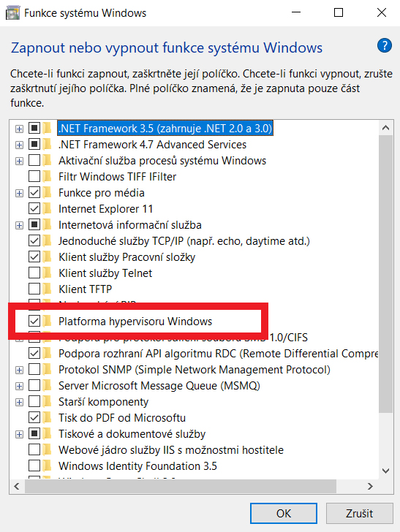Screen dimensions: 400x532
Task: Click the Funkce systému Windows title bar icon
Action: tap(12, 13)
